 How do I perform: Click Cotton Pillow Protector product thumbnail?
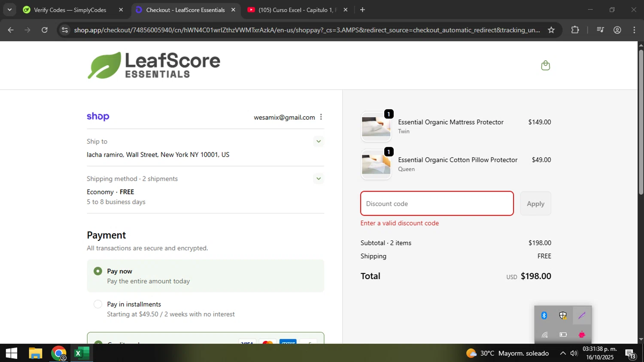point(376,164)
